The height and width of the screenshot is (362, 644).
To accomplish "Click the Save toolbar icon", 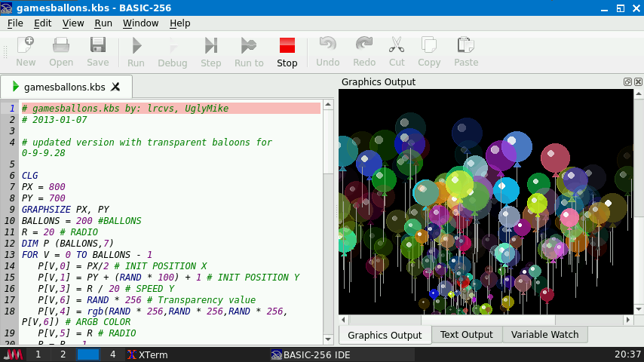I will [x=97, y=52].
